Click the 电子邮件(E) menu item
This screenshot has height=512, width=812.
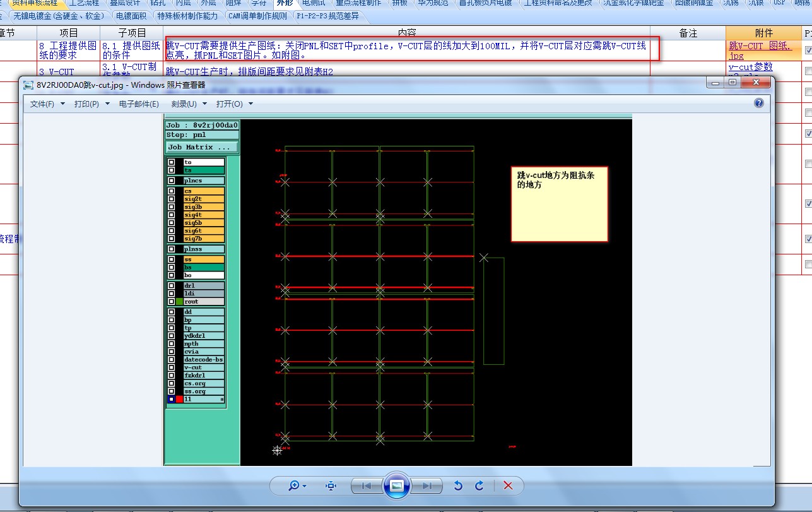(x=139, y=104)
